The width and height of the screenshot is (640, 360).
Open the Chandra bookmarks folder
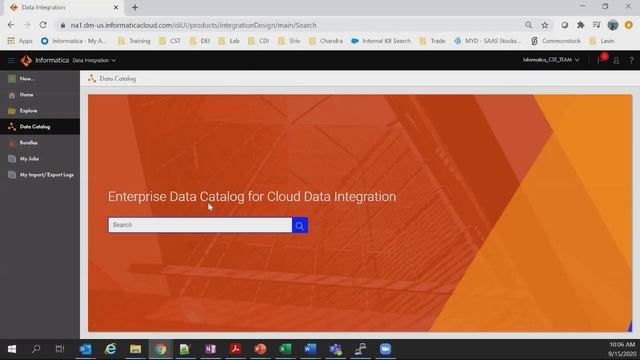[326, 41]
